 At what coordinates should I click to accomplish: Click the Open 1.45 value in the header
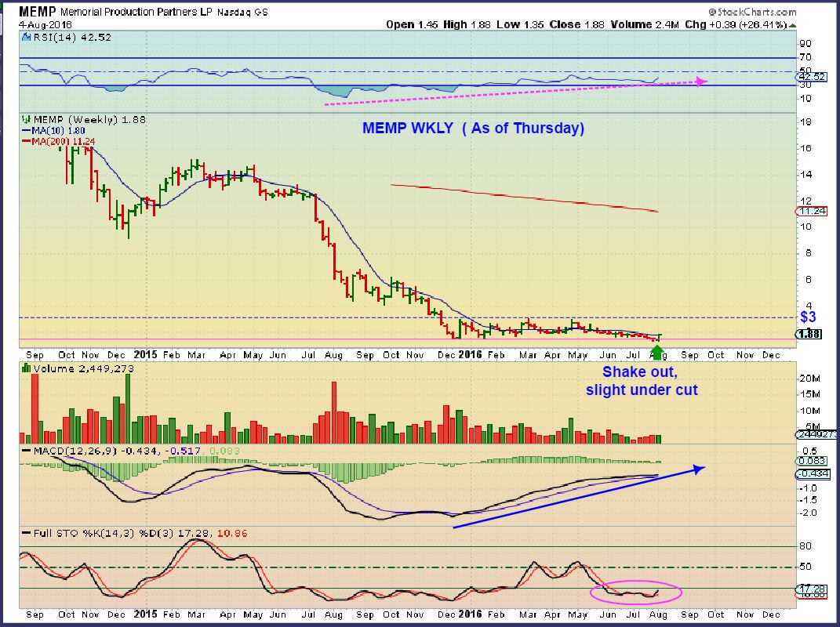coord(412,24)
